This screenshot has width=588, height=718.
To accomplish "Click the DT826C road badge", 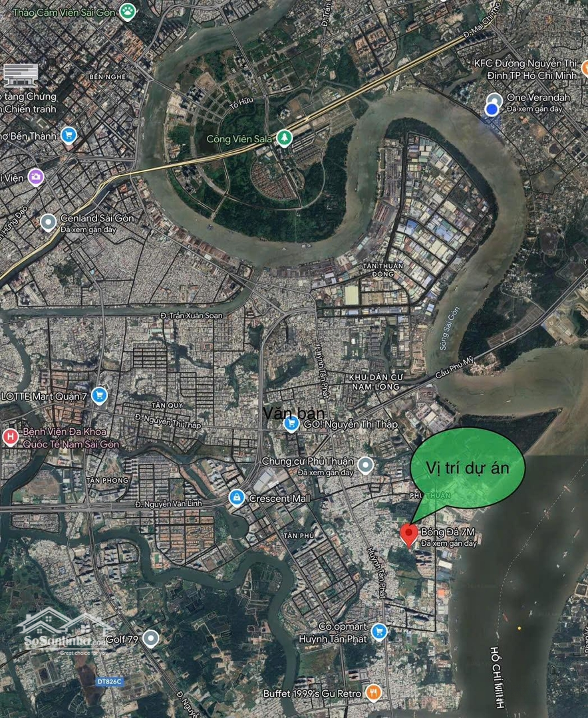I will [109, 681].
